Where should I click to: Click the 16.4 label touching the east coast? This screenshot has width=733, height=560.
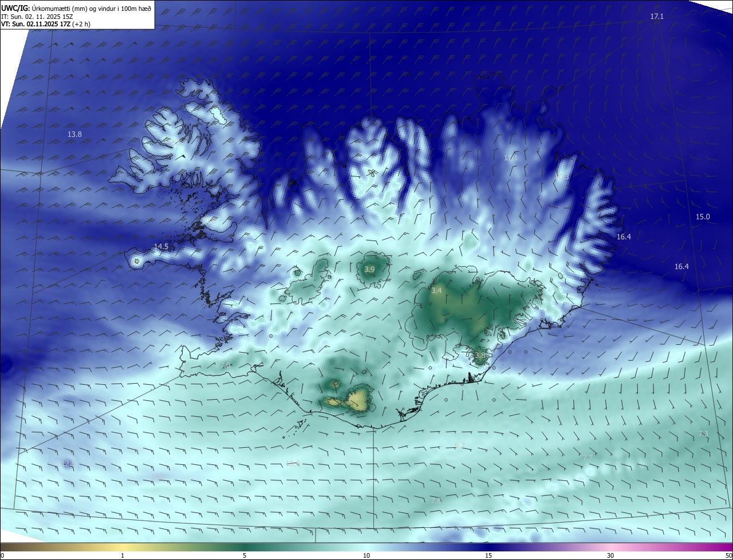click(x=624, y=236)
